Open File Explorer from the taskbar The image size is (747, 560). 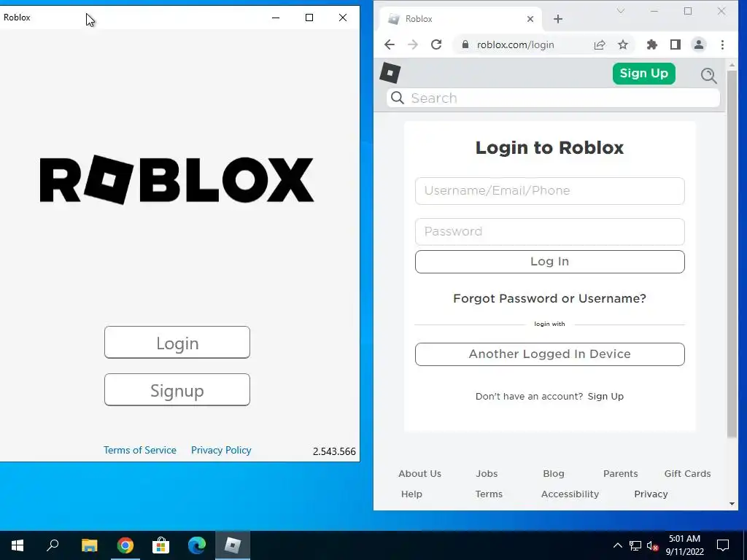point(89,545)
